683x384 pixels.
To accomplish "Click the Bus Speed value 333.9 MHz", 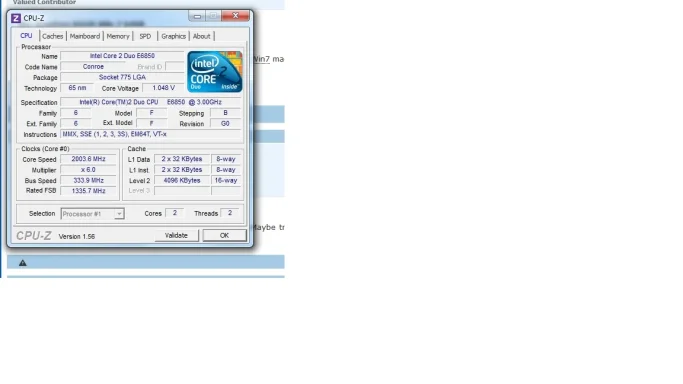I will click(x=88, y=180).
